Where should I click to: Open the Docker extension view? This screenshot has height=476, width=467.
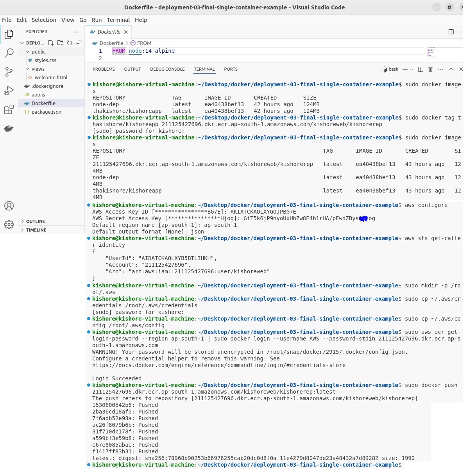point(9,128)
